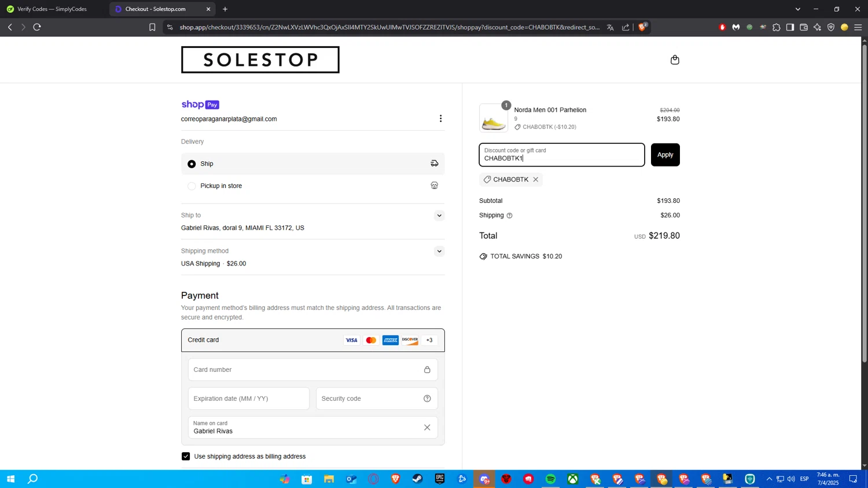Open the shopping cart bag icon
Image resolution: width=868 pixels, height=488 pixels.
pos(675,60)
